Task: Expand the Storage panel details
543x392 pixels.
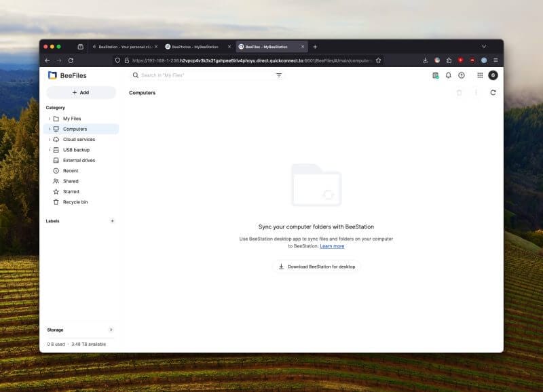Action: pos(112,330)
